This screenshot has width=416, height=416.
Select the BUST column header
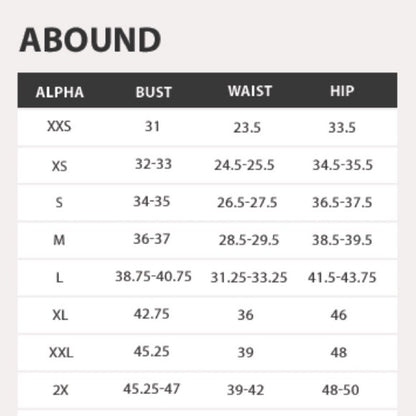(153, 92)
